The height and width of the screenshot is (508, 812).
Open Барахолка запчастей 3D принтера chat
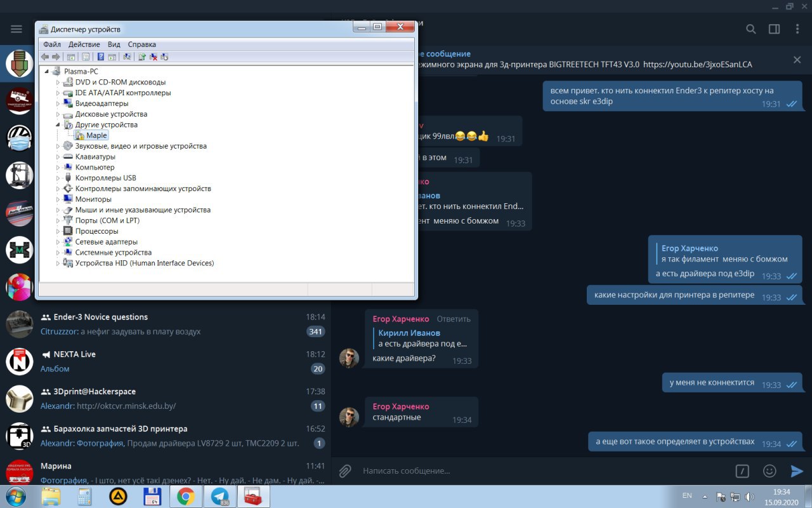point(166,436)
